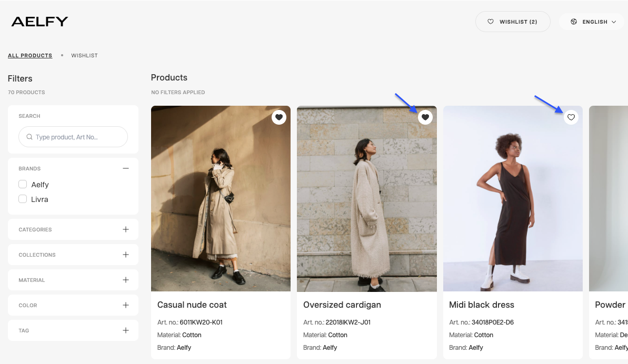
Task: Open the Wishlist (2) button
Action: tap(513, 22)
